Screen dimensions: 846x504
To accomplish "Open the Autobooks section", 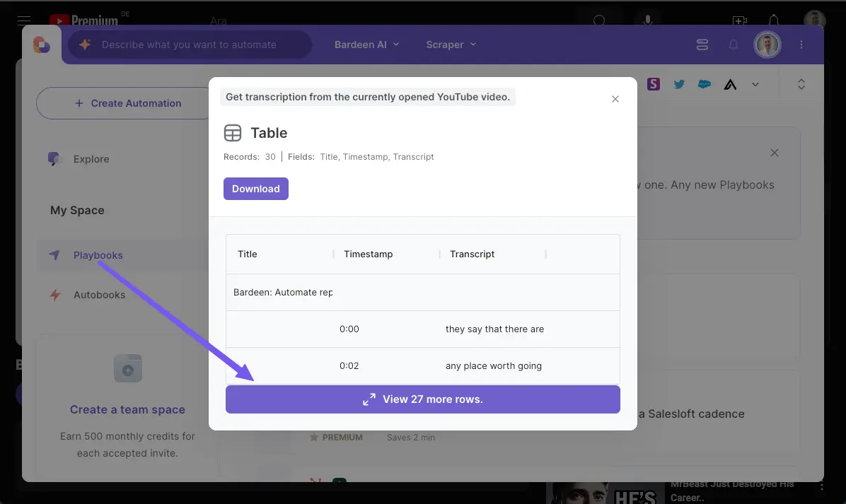I will 99,295.
